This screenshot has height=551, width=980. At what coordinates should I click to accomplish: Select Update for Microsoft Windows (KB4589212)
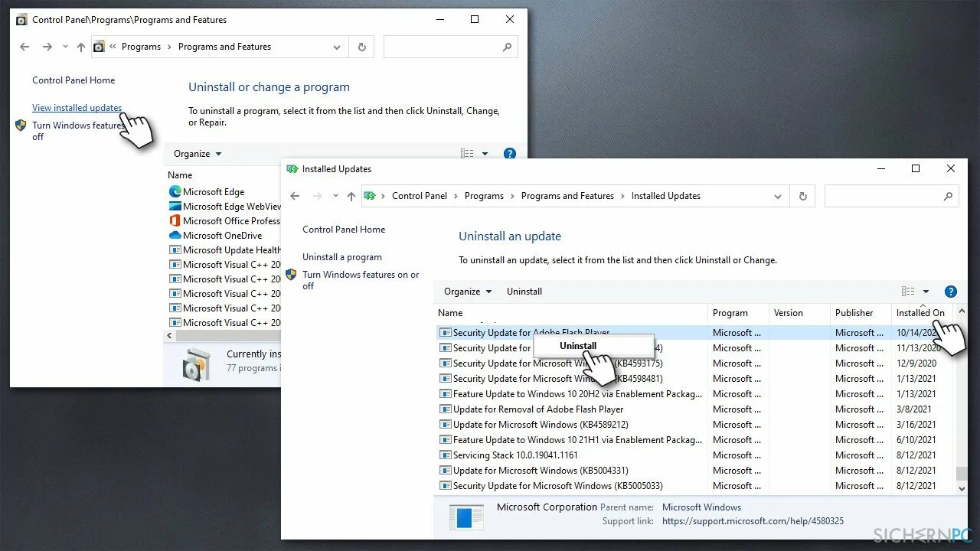(x=695, y=425)
